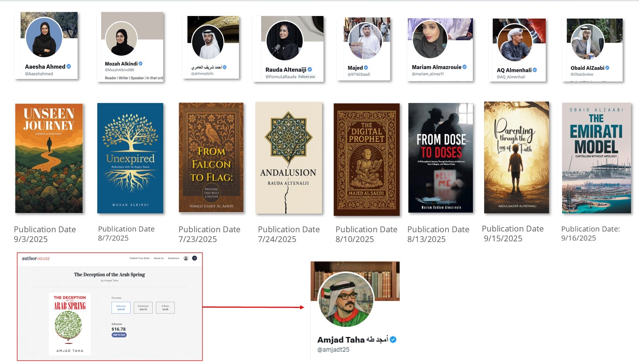Click verified badge next to Amjad Taha

point(393,340)
